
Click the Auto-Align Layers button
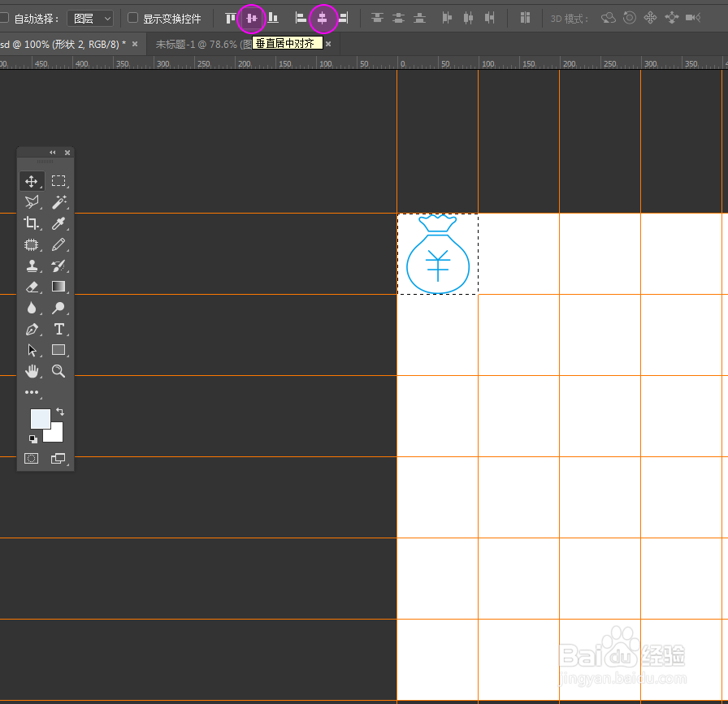click(x=525, y=18)
